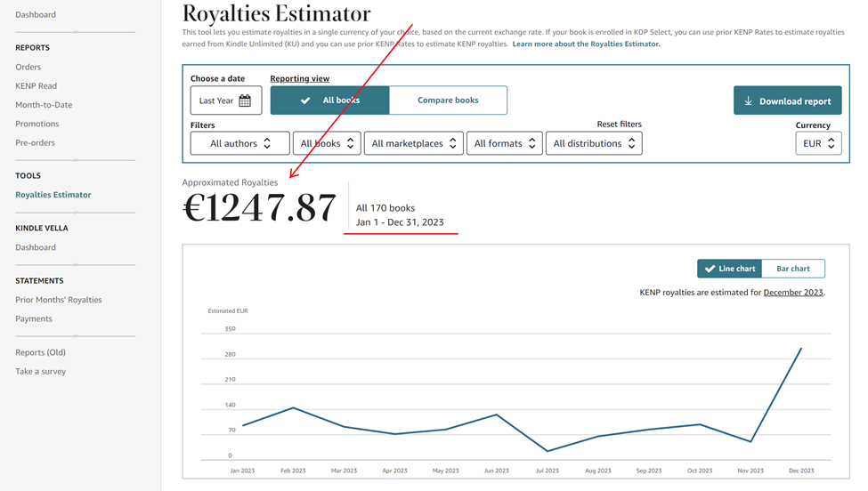Viewport: 868px width, 491px height.
Task: Click the download arrow icon
Action: [x=749, y=101]
